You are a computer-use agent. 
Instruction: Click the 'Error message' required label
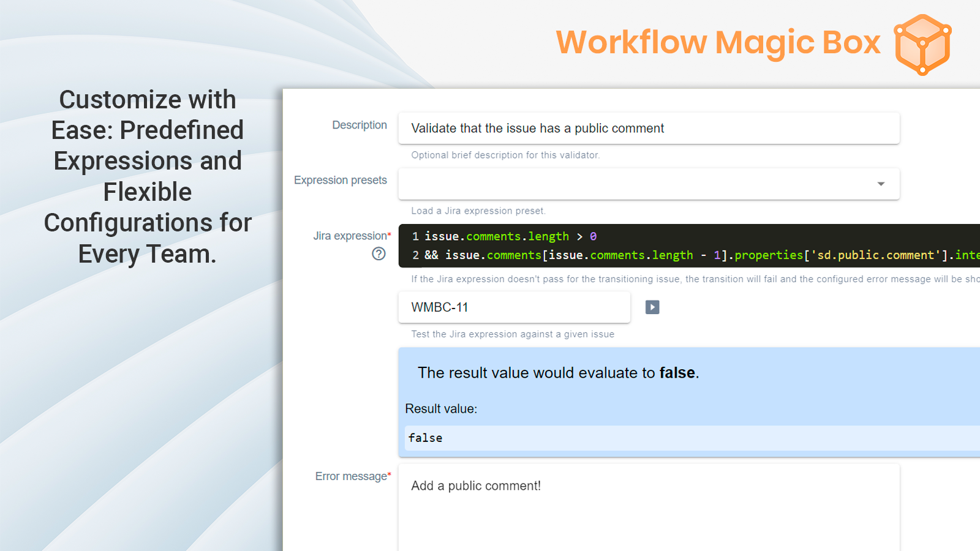pyautogui.click(x=352, y=476)
